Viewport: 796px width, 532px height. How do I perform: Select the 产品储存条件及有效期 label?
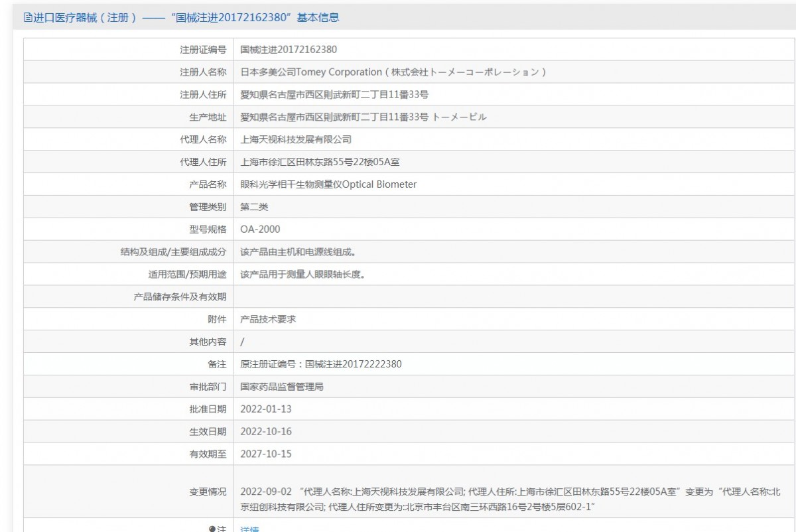(180, 297)
